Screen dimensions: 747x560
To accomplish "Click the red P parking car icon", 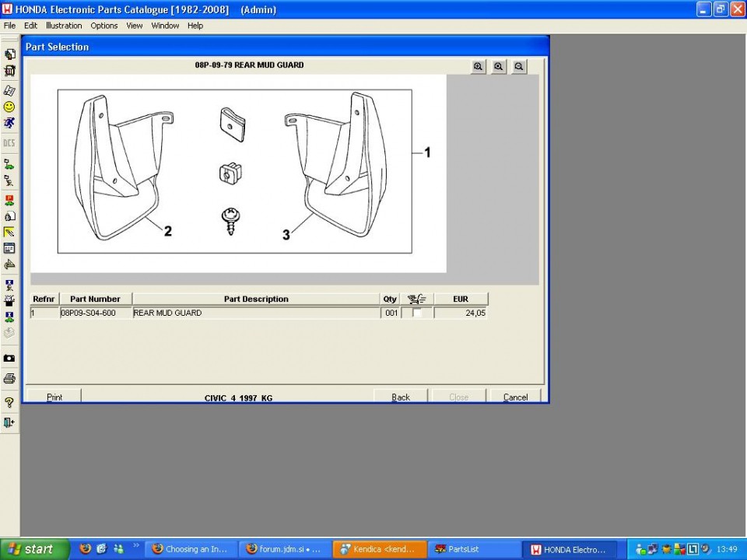I will [9, 200].
